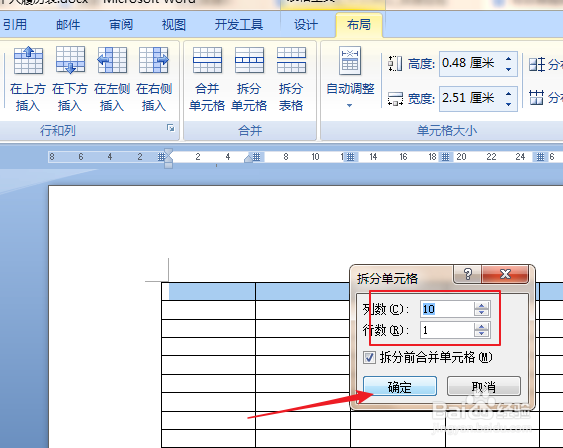563x448 pixels.
Task: Decrease the 列数 column count spinner
Action: [x=481, y=313]
